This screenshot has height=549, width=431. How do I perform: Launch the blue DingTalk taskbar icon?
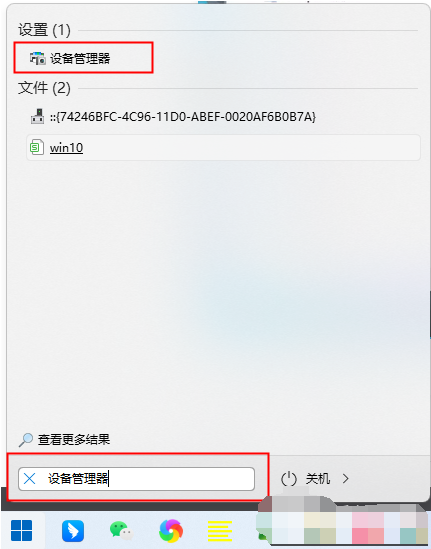click(73, 531)
